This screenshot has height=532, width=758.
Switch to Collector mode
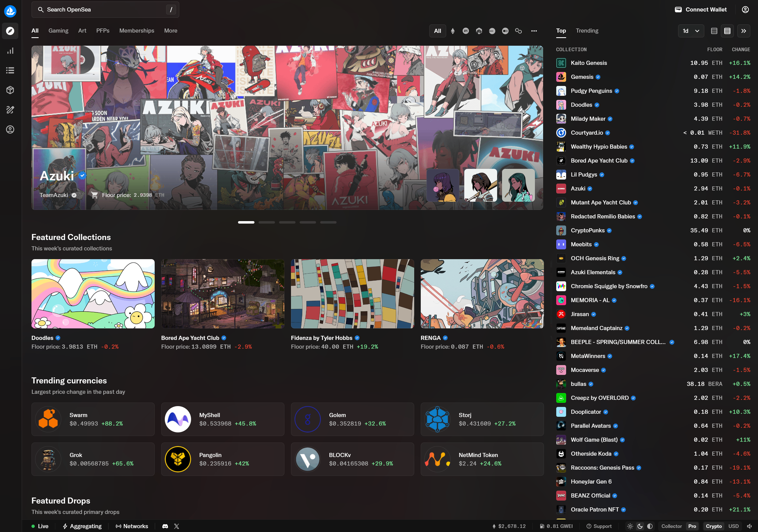671,526
